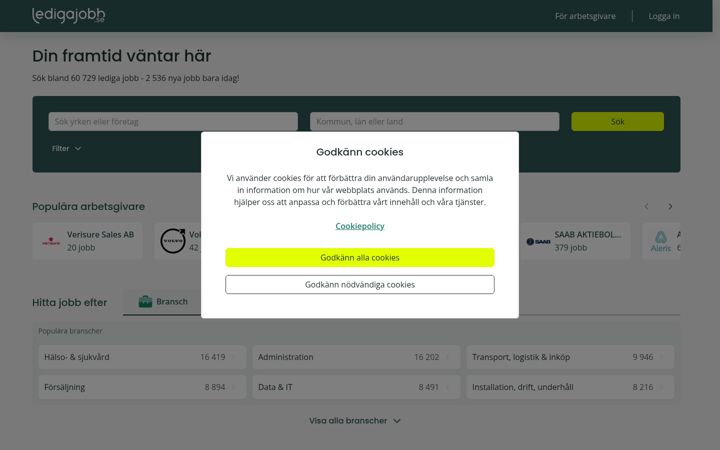Show previous popular employers with left arrow
The image size is (720, 450).
coord(646,207)
